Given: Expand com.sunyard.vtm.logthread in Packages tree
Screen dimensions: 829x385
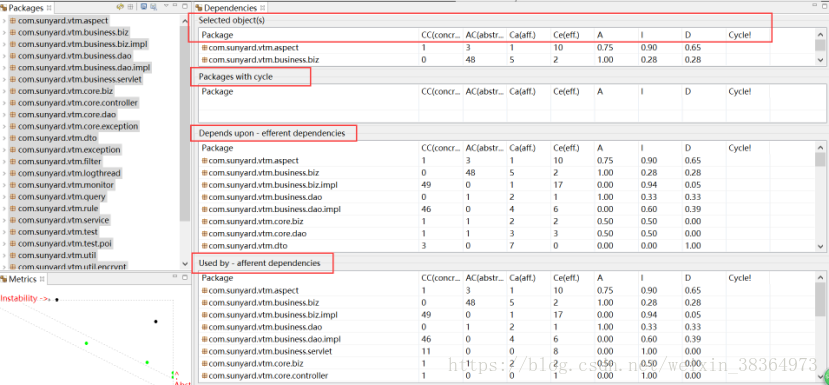Looking at the screenshot, I should point(4,173).
